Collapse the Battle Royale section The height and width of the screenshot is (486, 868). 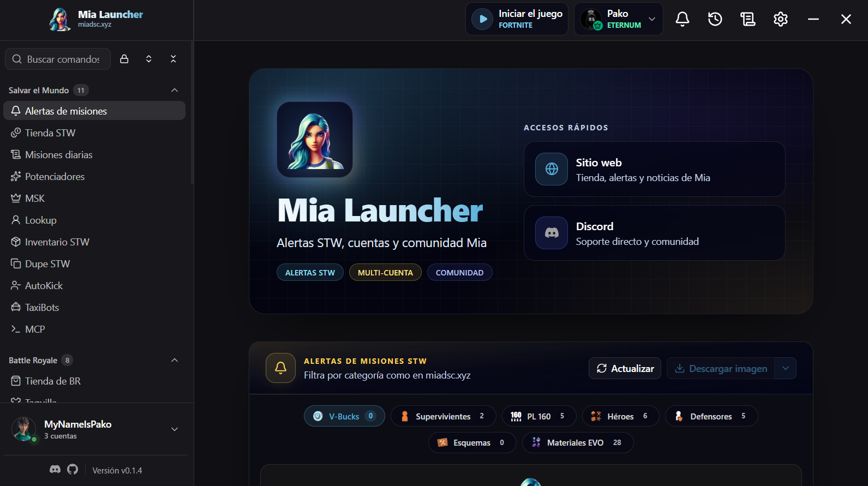[x=175, y=360]
